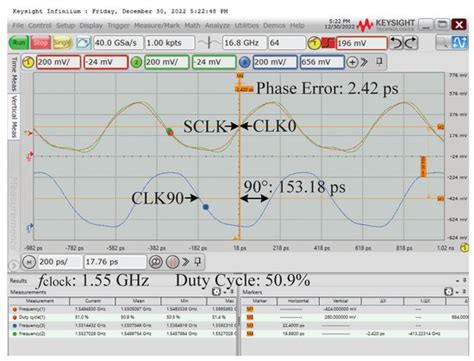Select the Vertical Meas side tab
Viewport: 474px width, 361px height.
[14, 117]
